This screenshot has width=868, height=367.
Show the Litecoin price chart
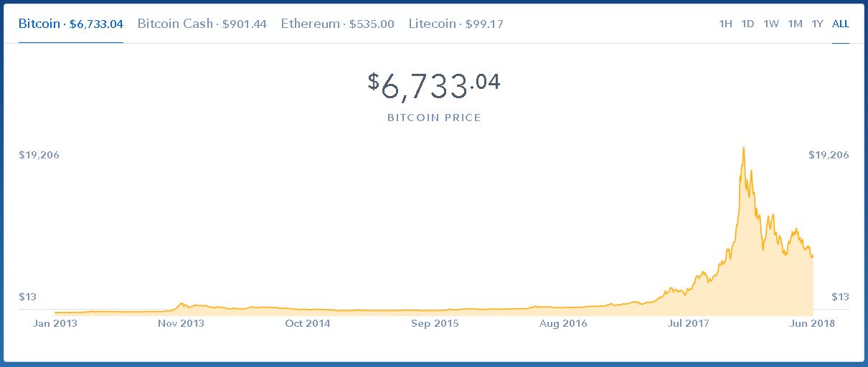[x=456, y=24]
